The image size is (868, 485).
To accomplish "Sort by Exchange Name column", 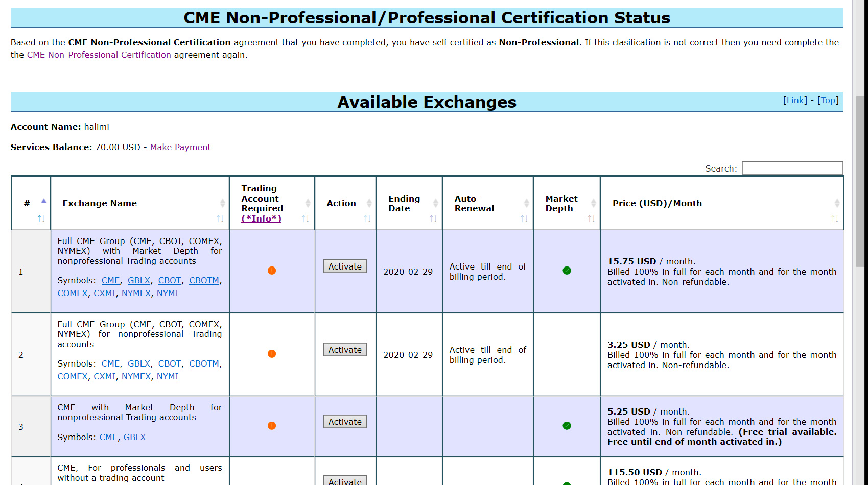I will tap(140, 203).
